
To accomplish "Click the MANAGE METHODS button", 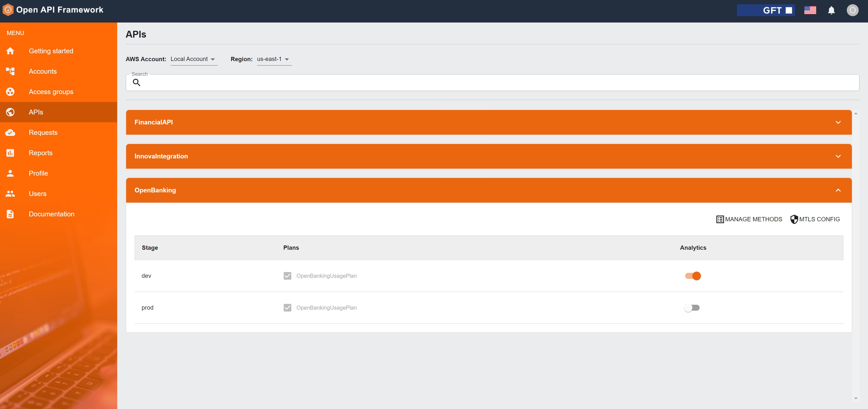I will (749, 219).
